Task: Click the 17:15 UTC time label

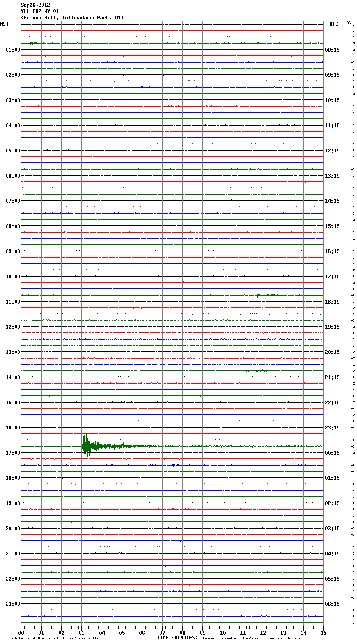Action: tap(332, 277)
